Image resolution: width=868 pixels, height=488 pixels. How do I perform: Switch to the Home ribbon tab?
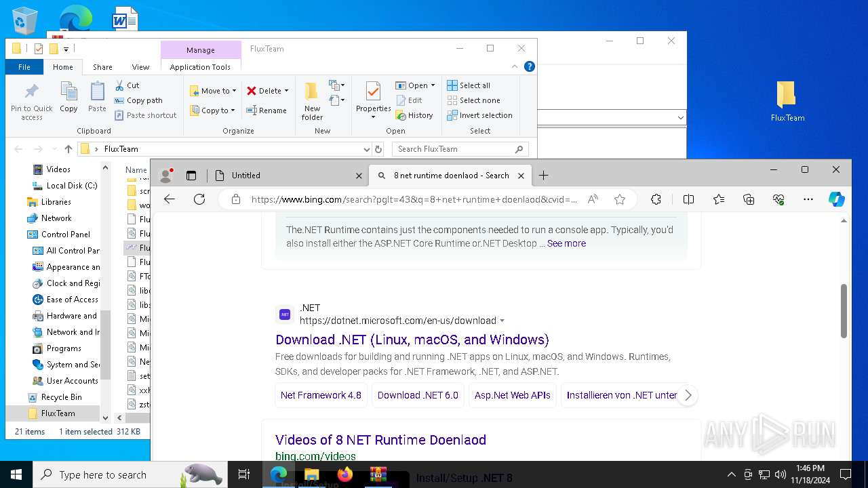(63, 67)
